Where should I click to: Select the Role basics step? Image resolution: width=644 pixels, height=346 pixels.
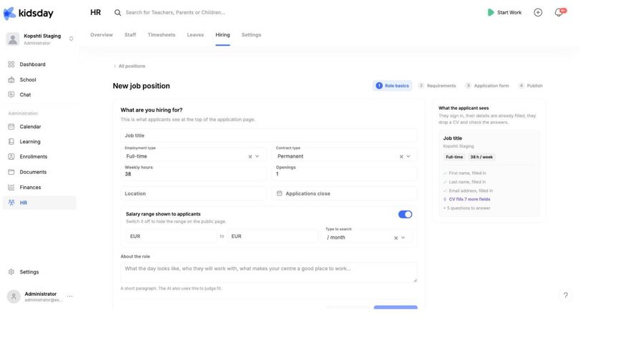coord(392,85)
